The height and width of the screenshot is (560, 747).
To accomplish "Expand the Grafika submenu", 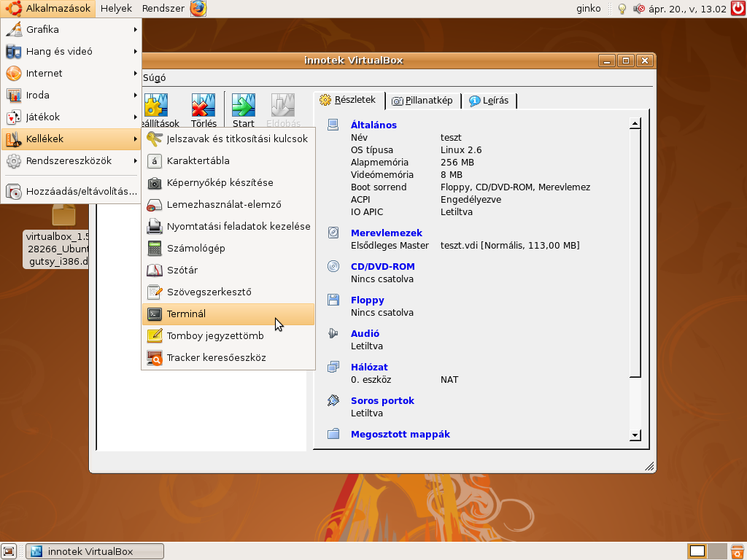I will (71, 29).
